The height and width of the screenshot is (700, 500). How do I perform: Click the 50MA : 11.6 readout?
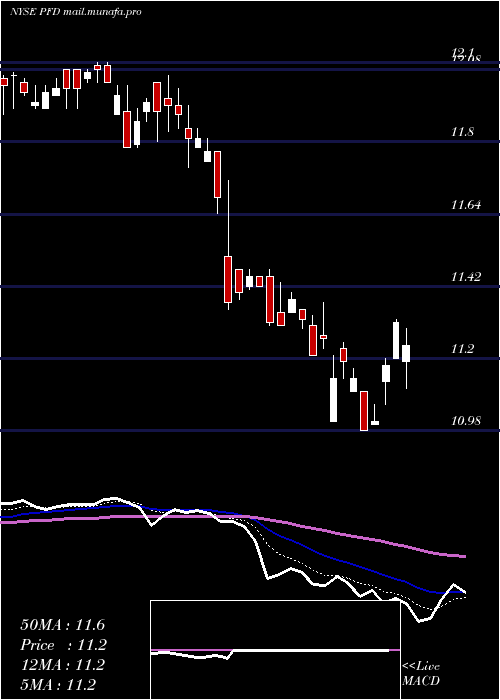63,625
